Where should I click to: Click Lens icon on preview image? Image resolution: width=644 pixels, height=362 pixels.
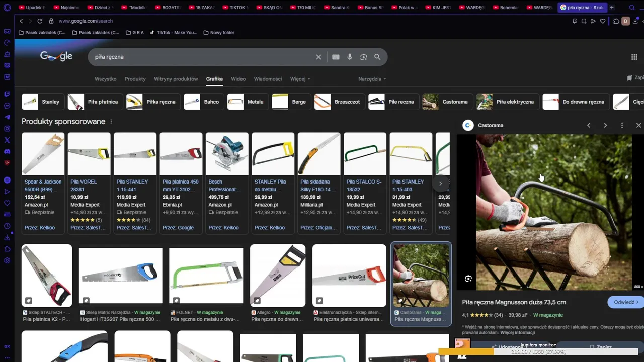468,279
